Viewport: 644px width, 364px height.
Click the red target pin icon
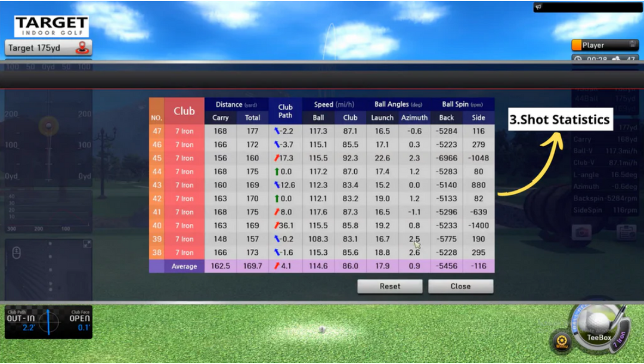click(82, 48)
